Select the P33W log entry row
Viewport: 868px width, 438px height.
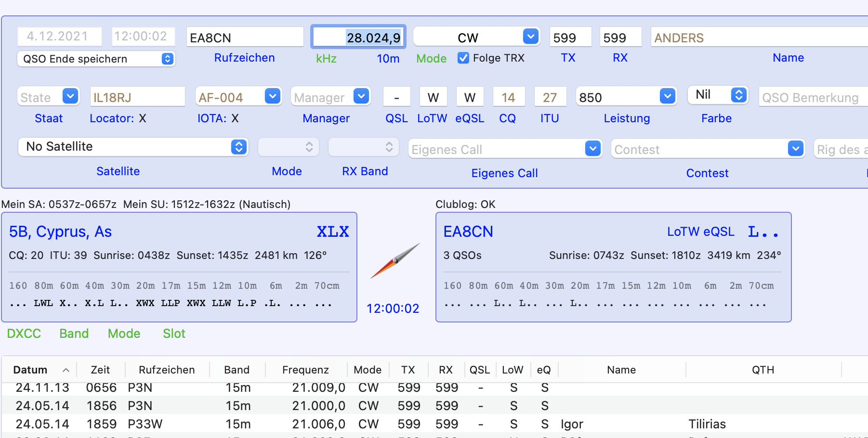click(289, 424)
